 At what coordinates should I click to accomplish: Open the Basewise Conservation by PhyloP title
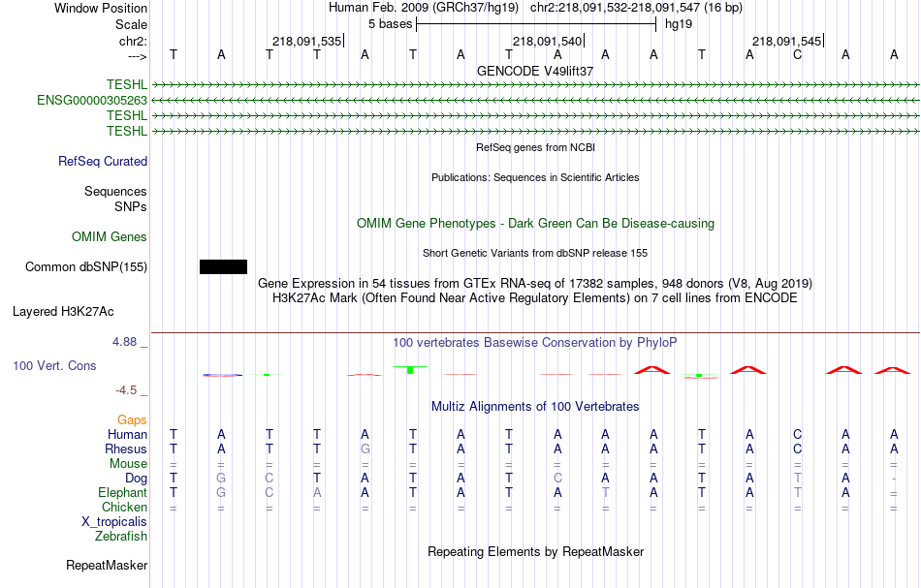click(535, 343)
